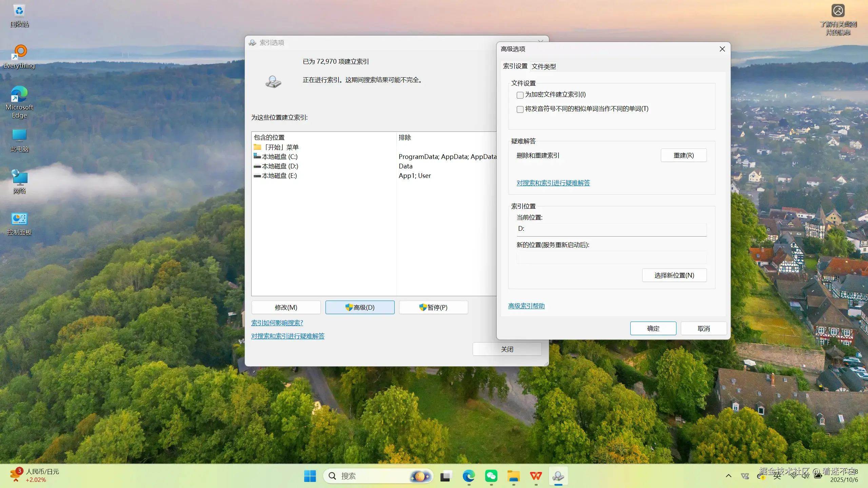Show hidden system tray icons chevron
Viewport: 868px width, 488px height.
point(728,476)
